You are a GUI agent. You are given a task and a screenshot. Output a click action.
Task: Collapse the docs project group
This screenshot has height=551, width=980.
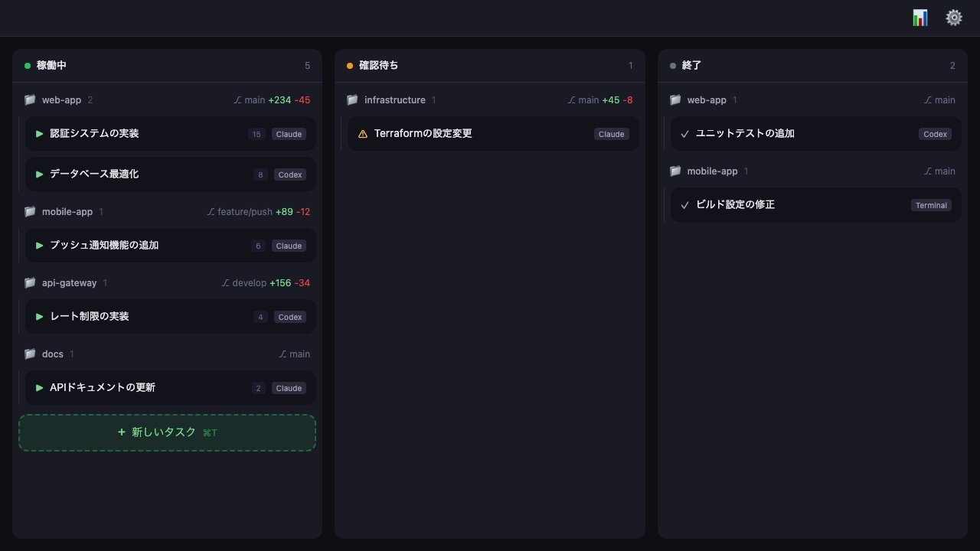click(53, 354)
